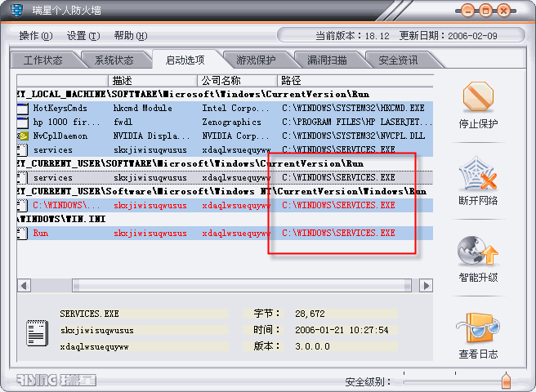536x392 pixels.
Task: Switch to the 系统状态 tab
Action: pyautogui.click(x=114, y=60)
